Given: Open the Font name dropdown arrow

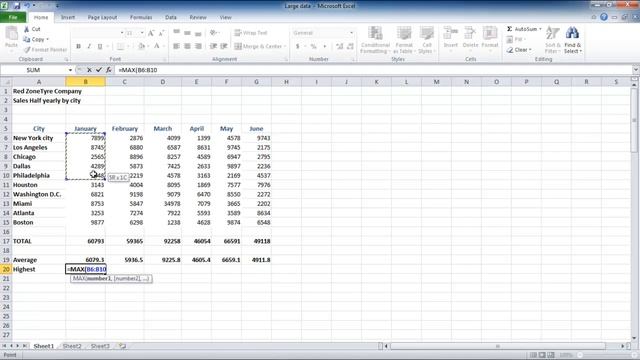Looking at the screenshot, I should pos(122,33).
